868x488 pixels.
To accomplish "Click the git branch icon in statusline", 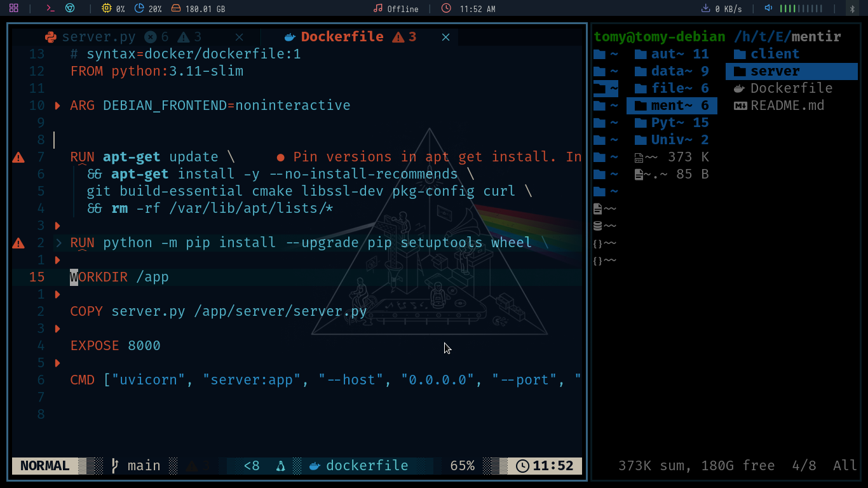I will point(115,466).
